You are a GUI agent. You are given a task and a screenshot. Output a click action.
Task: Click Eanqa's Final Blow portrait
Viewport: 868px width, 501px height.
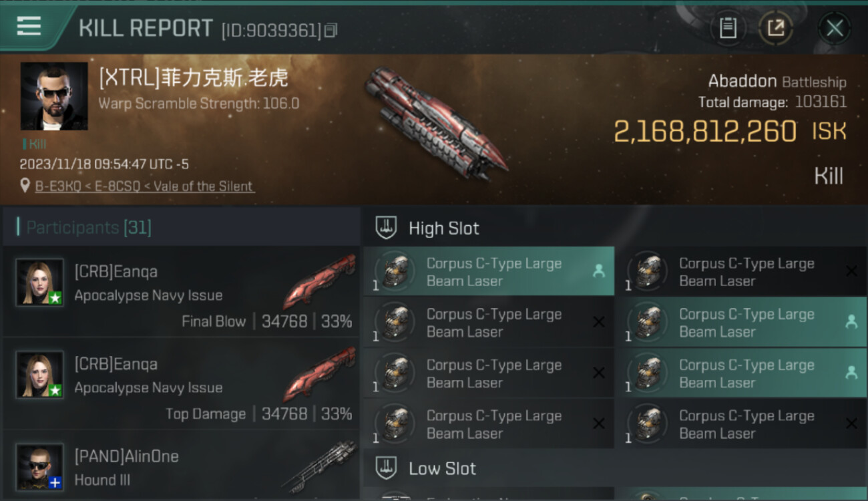click(x=40, y=282)
